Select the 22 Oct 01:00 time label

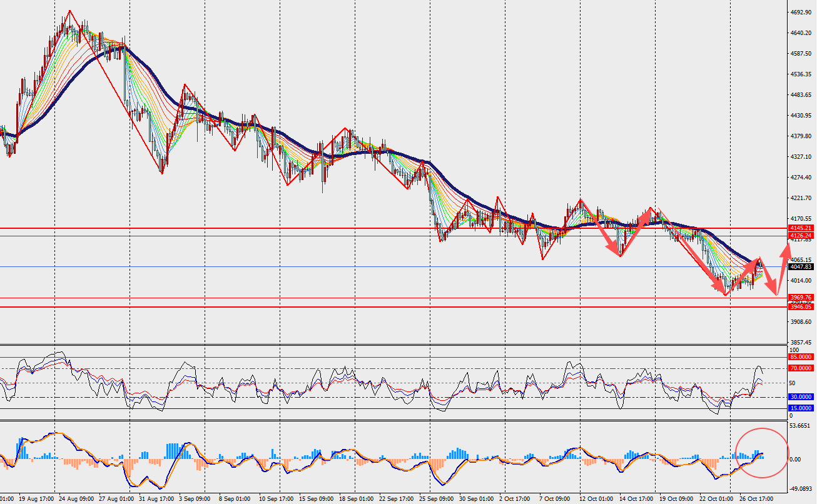(x=716, y=499)
